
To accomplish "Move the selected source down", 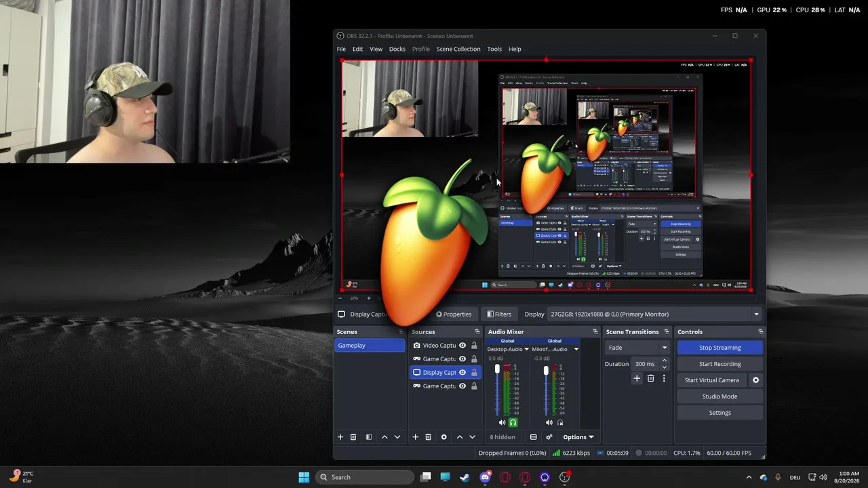I will coord(473,437).
